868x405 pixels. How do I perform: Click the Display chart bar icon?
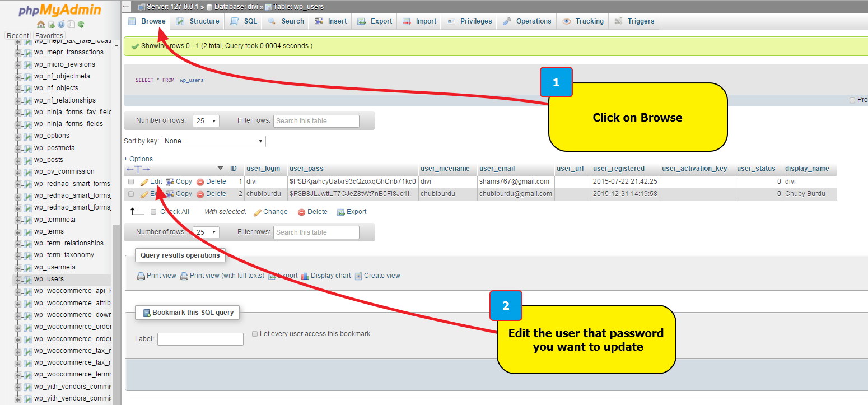coord(305,276)
